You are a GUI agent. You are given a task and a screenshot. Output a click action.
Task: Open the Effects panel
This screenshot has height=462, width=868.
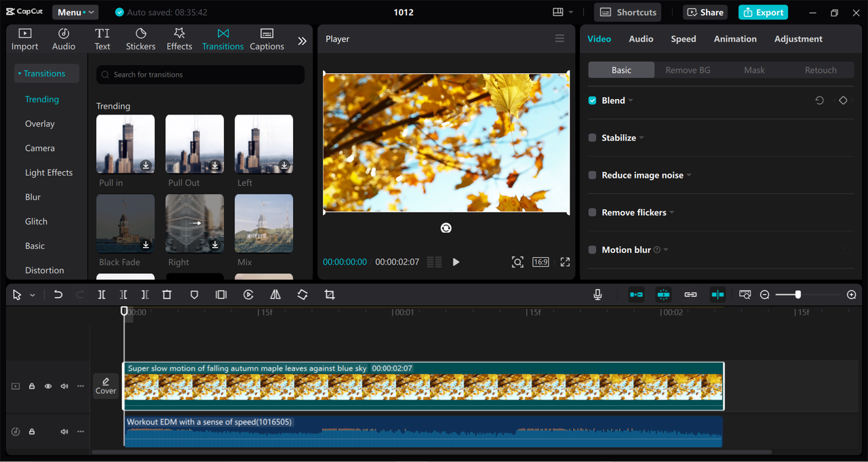pyautogui.click(x=179, y=39)
